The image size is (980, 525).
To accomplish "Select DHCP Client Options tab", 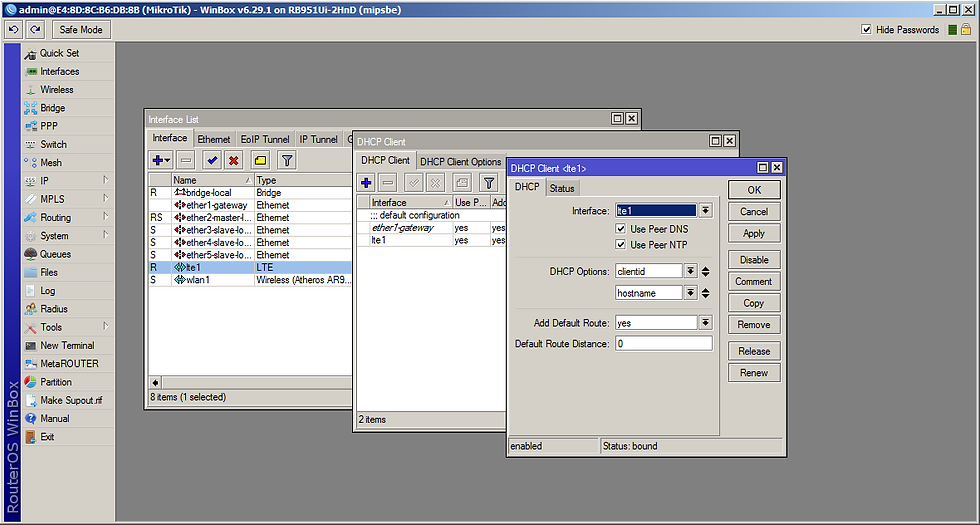I will tap(461, 161).
